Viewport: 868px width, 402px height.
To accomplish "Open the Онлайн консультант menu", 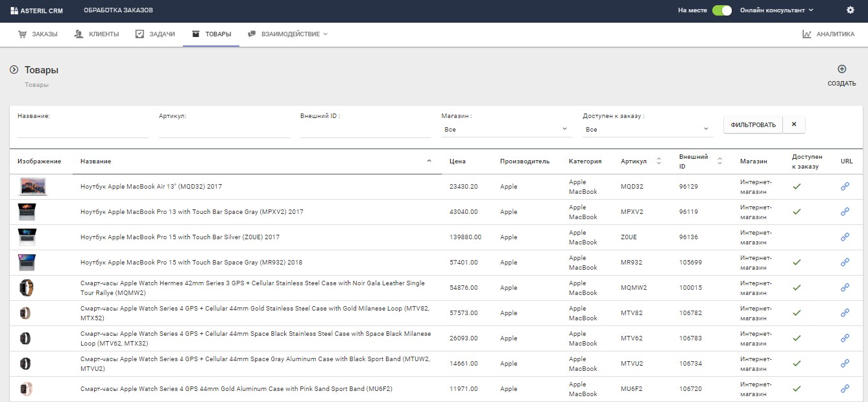I will pos(777,10).
